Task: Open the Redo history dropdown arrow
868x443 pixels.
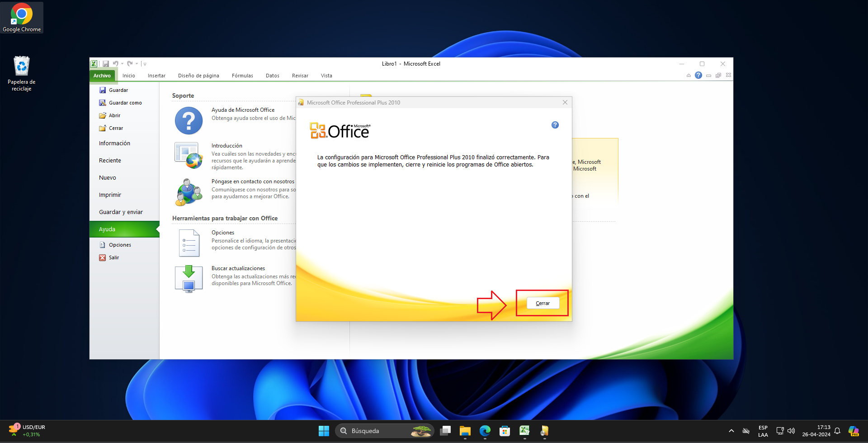Action: (x=137, y=64)
